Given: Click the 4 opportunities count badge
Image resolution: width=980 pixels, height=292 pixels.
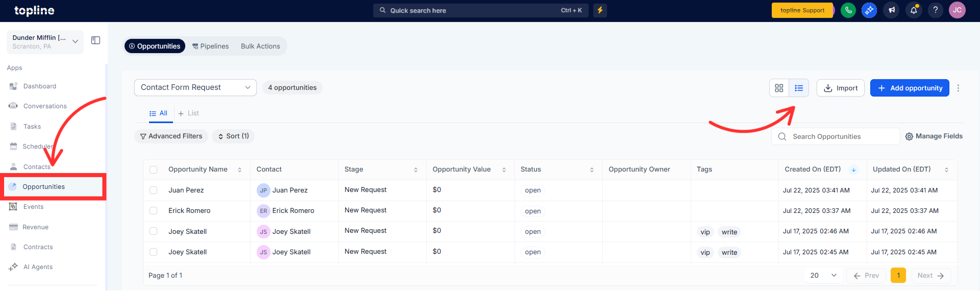Looking at the screenshot, I should pos(292,87).
